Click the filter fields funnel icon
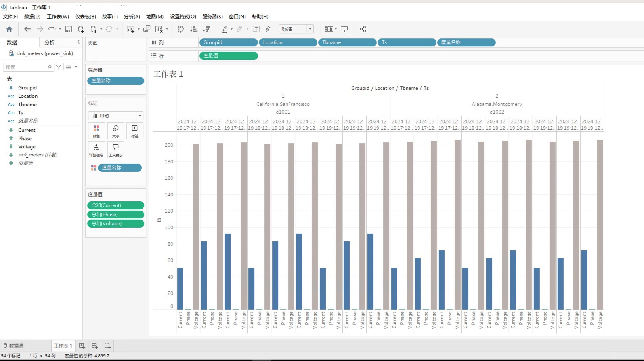 tap(59, 67)
